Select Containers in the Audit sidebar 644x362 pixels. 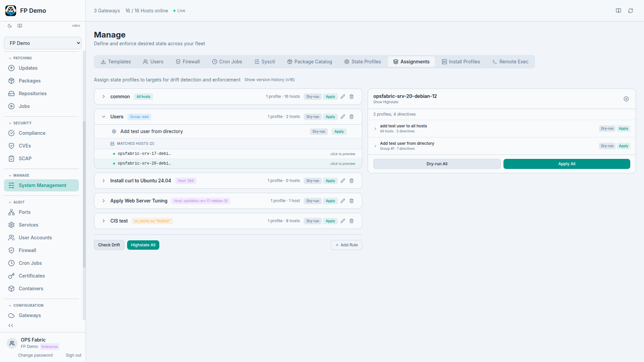tap(31, 289)
